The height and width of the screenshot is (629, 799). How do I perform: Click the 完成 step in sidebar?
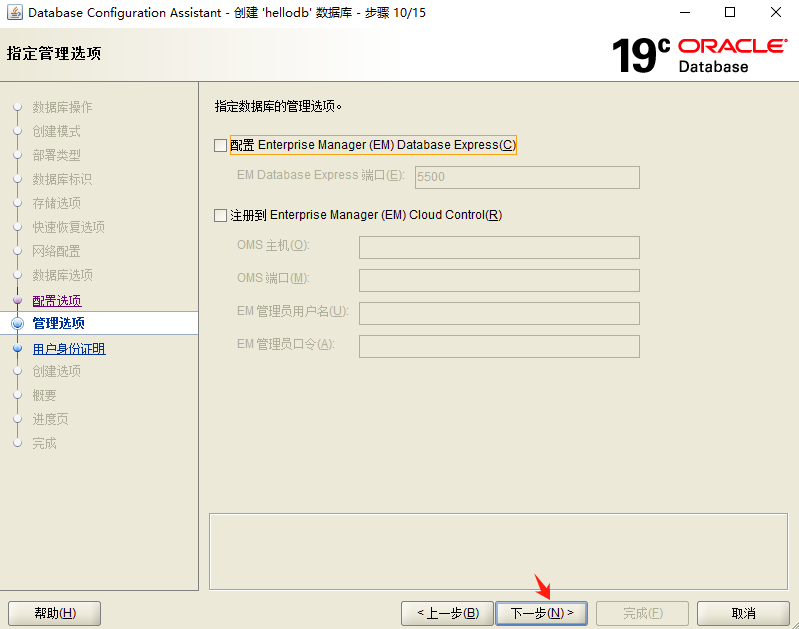(44, 443)
